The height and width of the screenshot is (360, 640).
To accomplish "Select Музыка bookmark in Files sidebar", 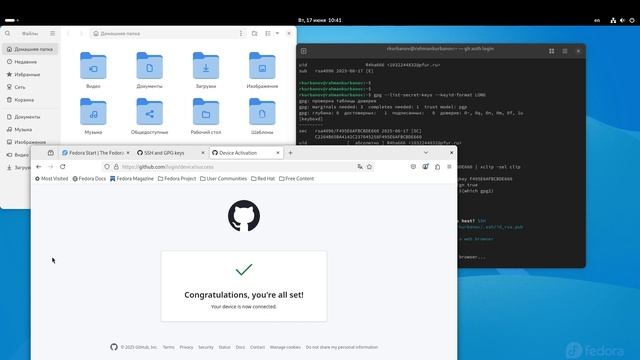I will 30,129.
